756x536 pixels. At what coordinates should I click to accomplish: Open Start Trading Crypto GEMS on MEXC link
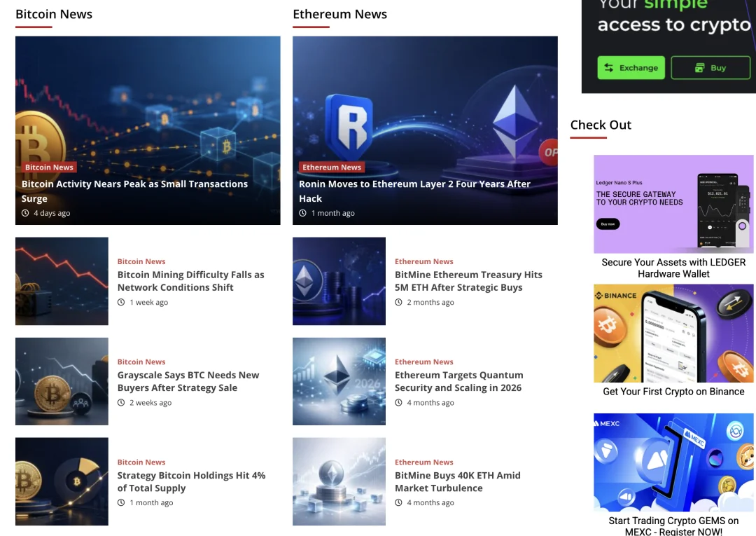click(673, 526)
